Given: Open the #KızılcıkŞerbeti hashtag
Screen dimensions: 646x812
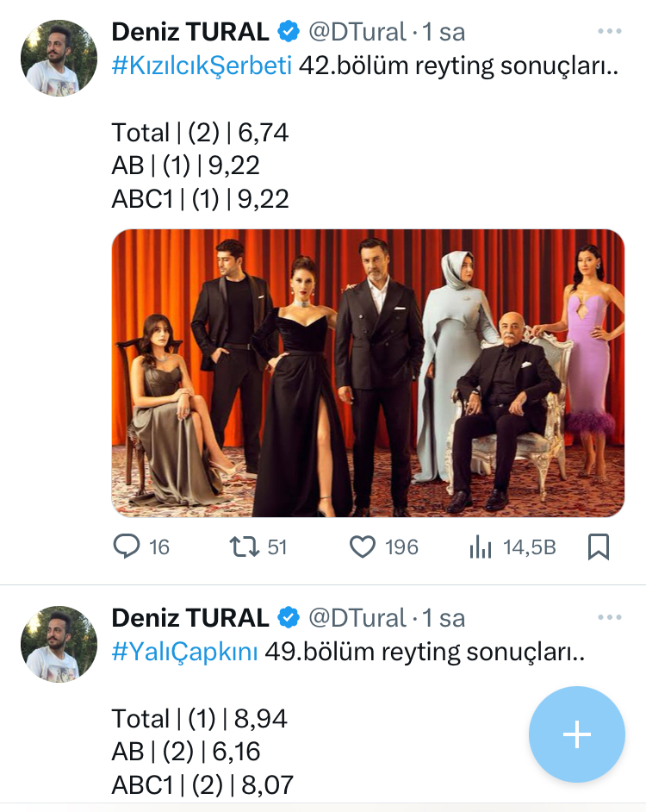Looking at the screenshot, I should [202, 66].
